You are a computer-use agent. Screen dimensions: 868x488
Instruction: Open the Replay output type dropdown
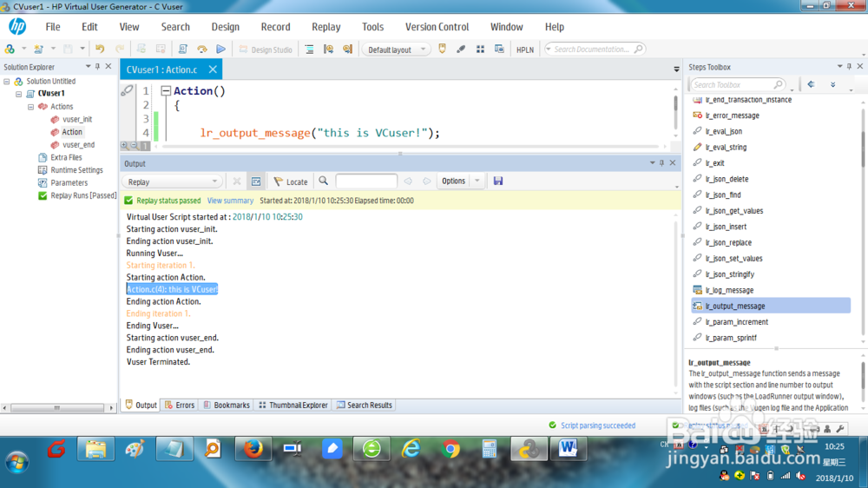172,181
